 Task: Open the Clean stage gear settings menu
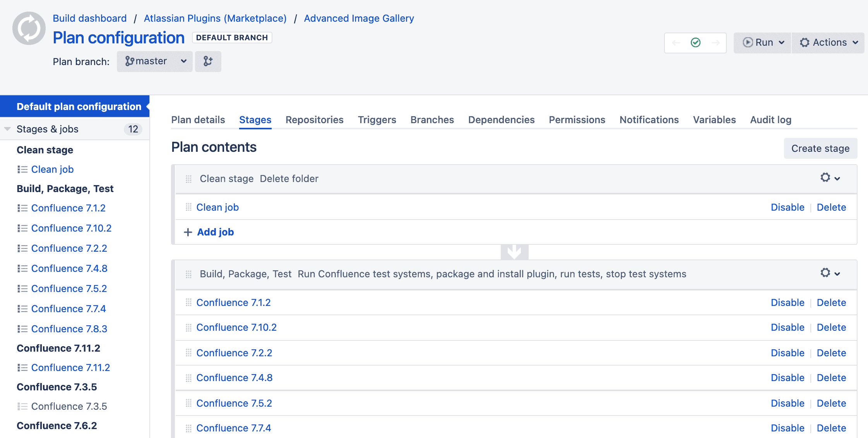(x=830, y=178)
